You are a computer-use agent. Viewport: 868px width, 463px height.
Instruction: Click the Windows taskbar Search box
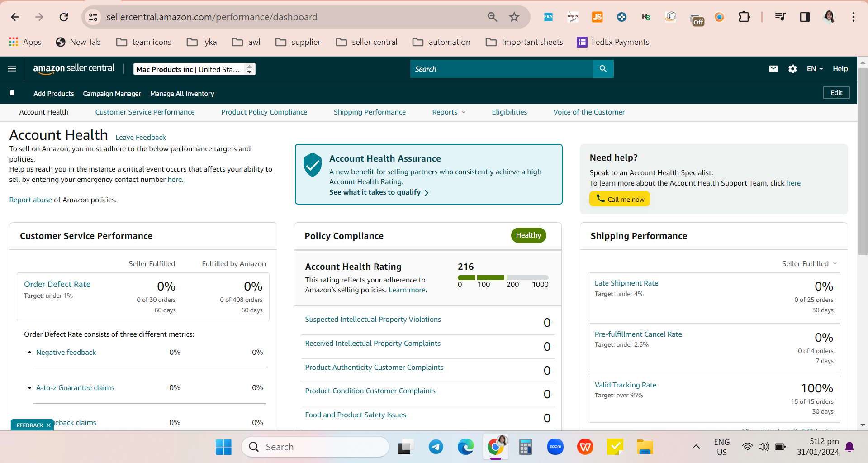coord(315,447)
